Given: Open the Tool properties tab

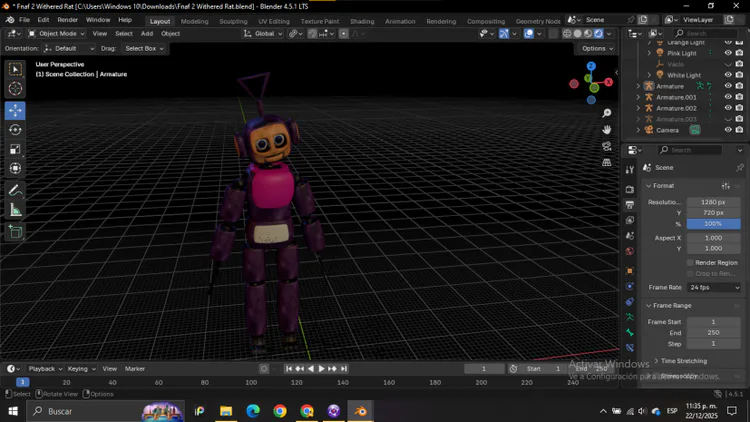Looking at the screenshot, I should [630, 170].
